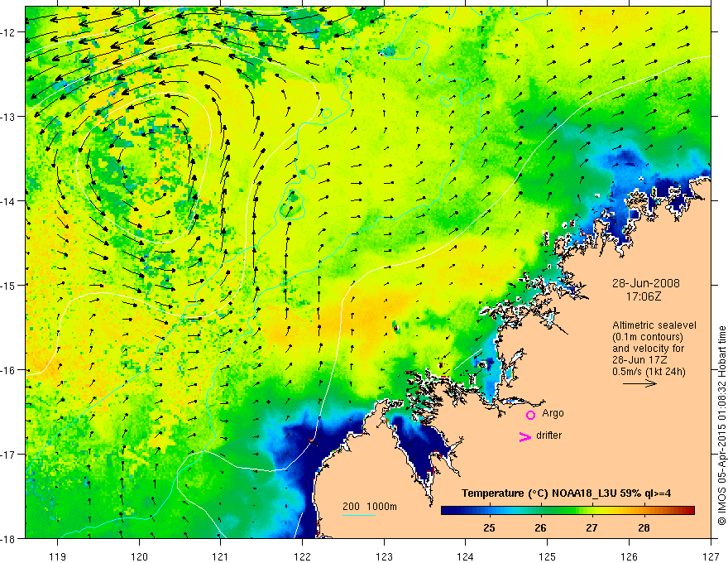Click the magenta drifter arrow symbol

click(524, 436)
